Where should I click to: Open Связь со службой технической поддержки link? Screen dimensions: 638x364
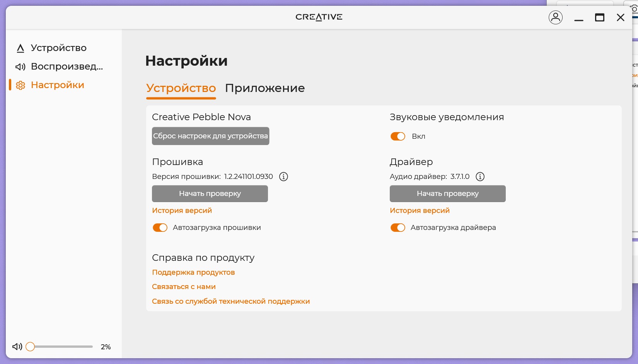231,301
